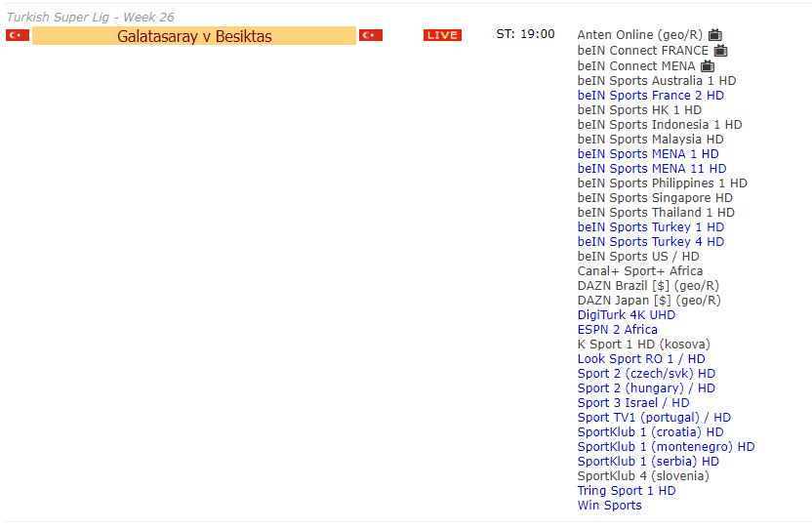Click the DAZN Japan [$] (geo/R) entry
812x529 pixels.
coord(649,301)
